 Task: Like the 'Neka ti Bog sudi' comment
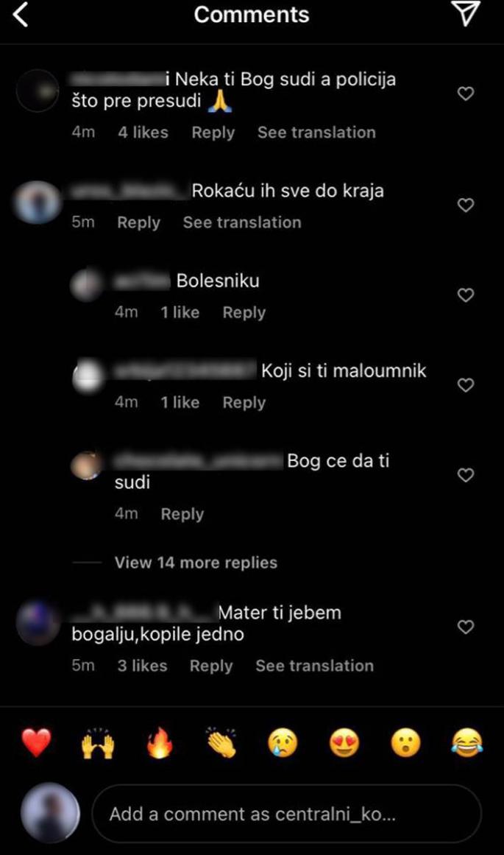click(x=465, y=94)
